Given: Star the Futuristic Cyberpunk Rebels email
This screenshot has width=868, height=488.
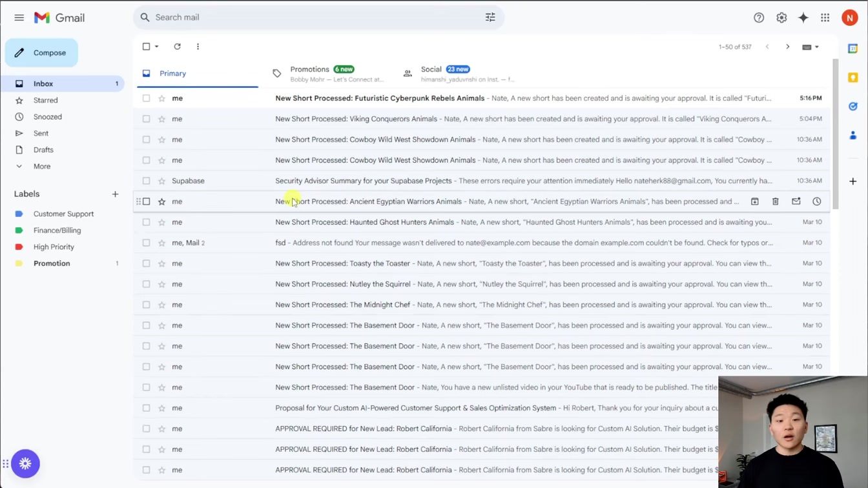Looking at the screenshot, I should (x=161, y=98).
